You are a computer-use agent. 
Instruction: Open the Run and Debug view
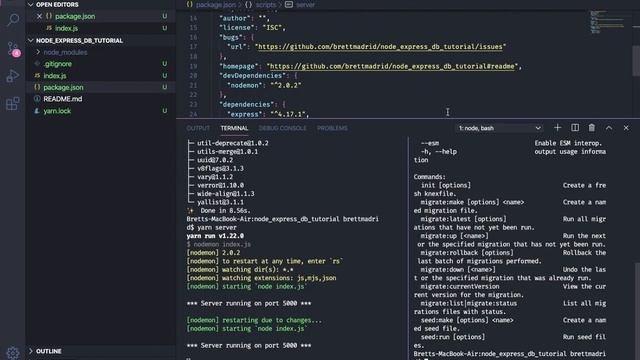pos(13,76)
